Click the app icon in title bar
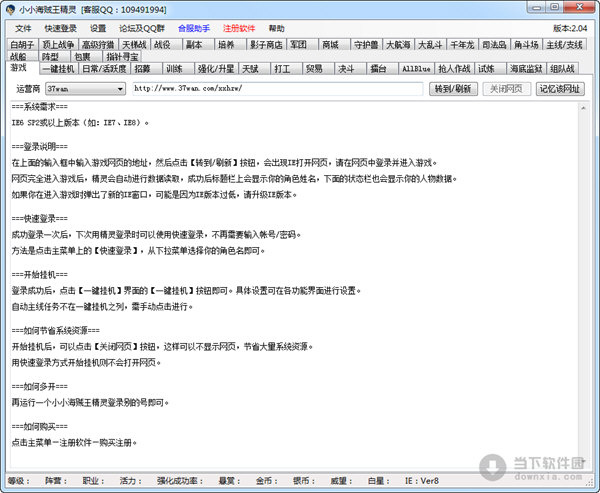The width and height of the screenshot is (600, 493). 10,10
